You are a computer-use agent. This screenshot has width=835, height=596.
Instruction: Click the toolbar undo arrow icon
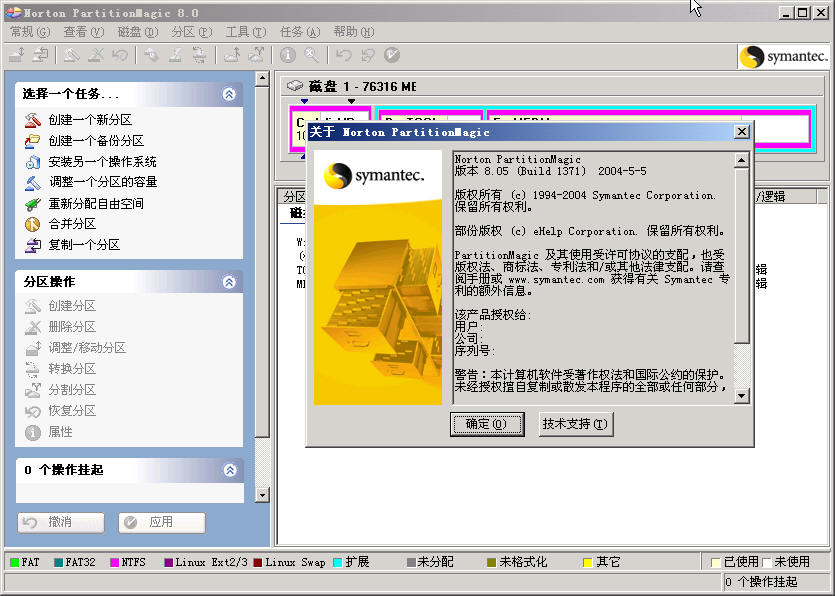point(343,54)
